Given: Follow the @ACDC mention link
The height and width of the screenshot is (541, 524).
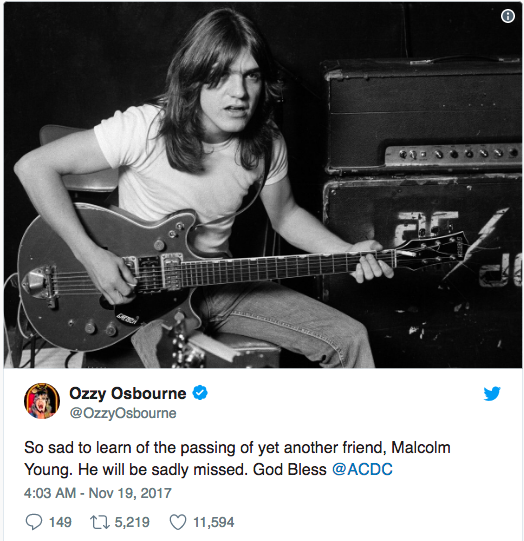Looking at the screenshot, I should click(x=362, y=469).
